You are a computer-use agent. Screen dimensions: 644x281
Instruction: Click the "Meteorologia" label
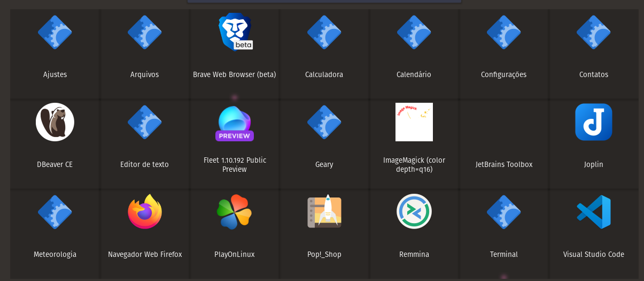(55, 254)
